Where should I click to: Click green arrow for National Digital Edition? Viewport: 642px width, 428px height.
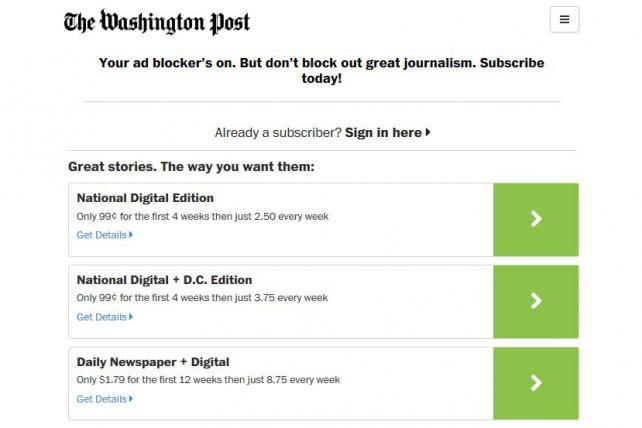(536, 220)
